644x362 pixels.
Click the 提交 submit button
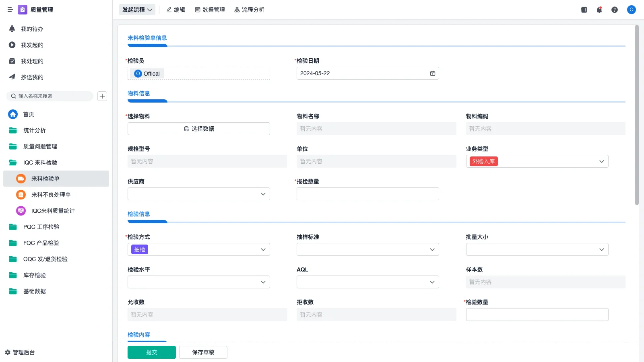(151, 352)
